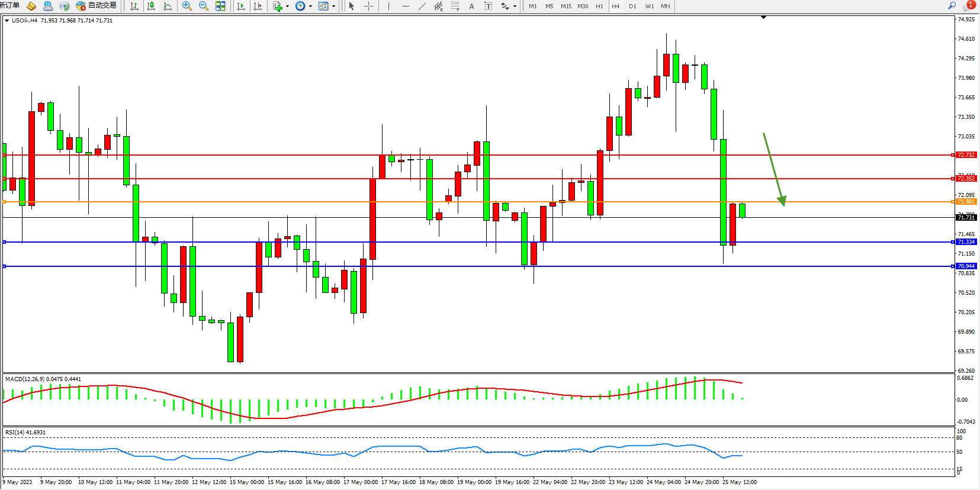Screen dimensions: 980x490
Task: Toggle chart auto scroll
Action: (x=241, y=6)
